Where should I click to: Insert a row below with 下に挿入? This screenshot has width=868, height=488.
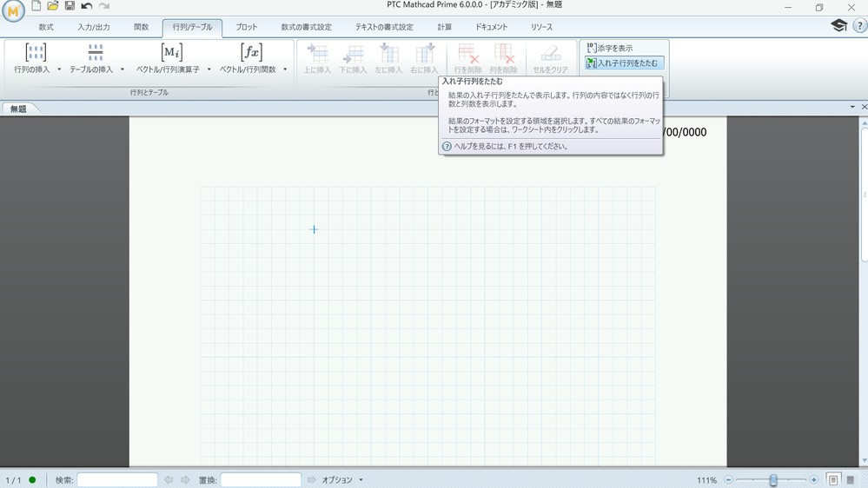pos(353,59)
